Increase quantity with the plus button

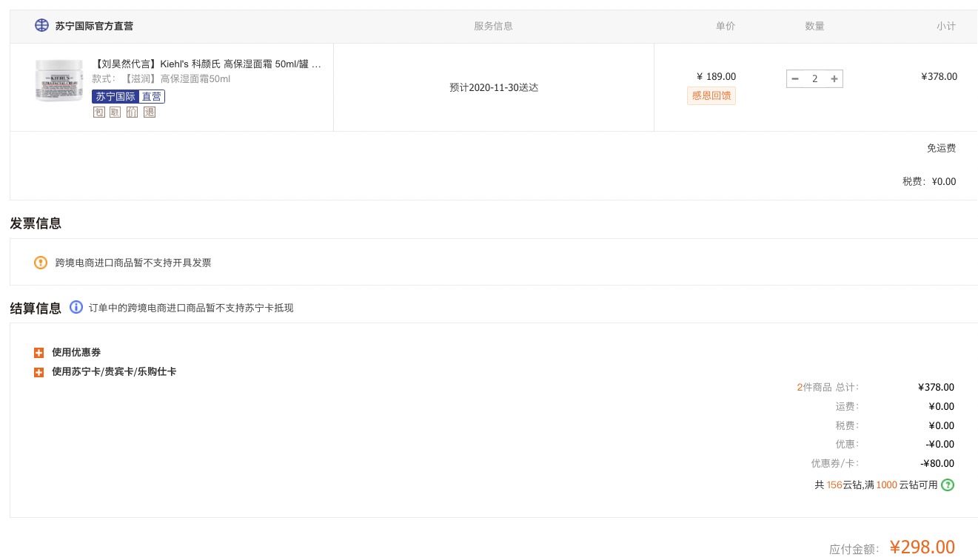834,78
